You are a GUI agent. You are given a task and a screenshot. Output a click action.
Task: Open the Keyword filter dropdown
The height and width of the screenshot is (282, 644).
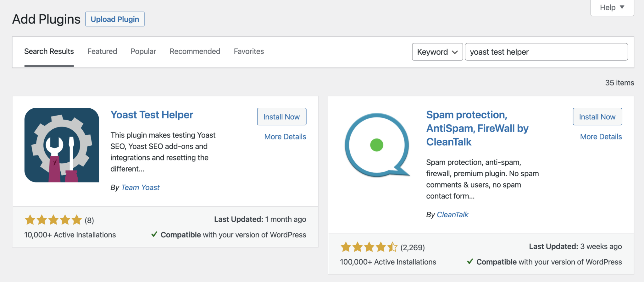[x=437, y=52]
